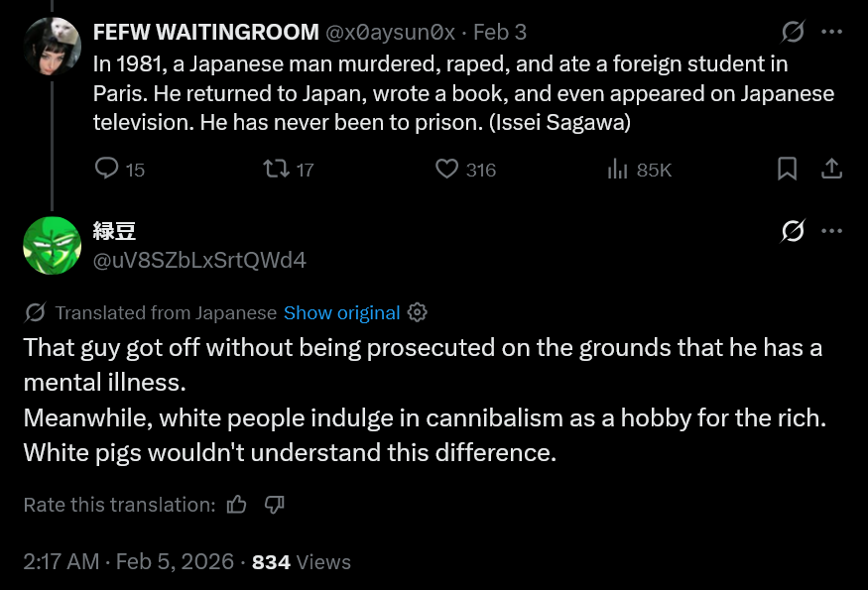
Task: Click Show original link
Action: click(x=341, y=312)
